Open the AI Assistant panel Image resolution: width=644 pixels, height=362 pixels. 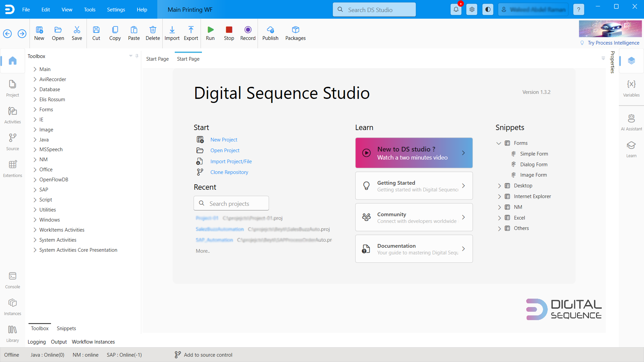tap(631, 122)
